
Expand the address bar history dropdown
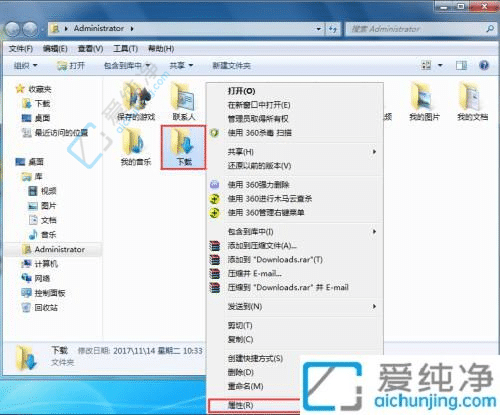319,29
